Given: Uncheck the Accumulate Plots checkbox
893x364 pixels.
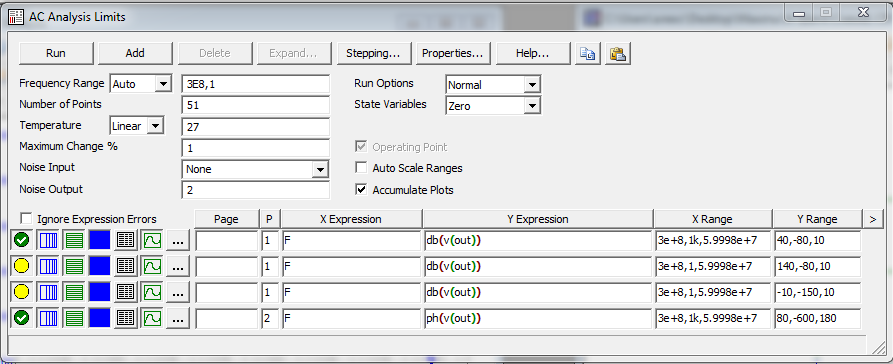Looking at the screenshot, I should pos(361,190).
